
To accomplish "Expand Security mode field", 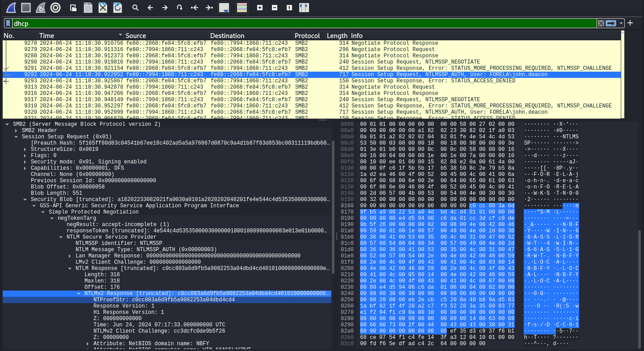I will point(25,162).
